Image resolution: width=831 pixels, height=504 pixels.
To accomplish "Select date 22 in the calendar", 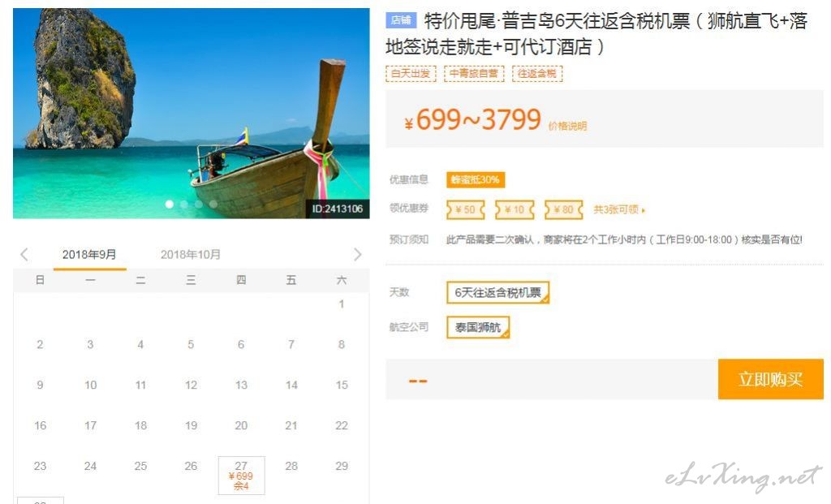I will click(342, 425).
